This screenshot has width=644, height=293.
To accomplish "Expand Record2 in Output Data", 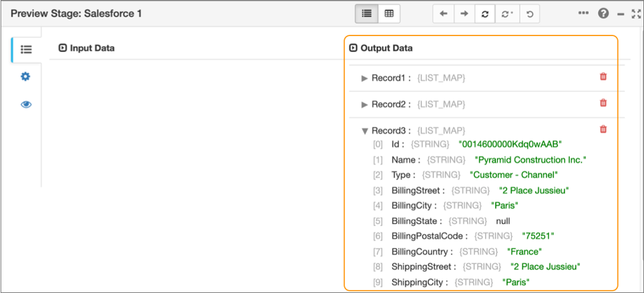I will coord(364,104).
